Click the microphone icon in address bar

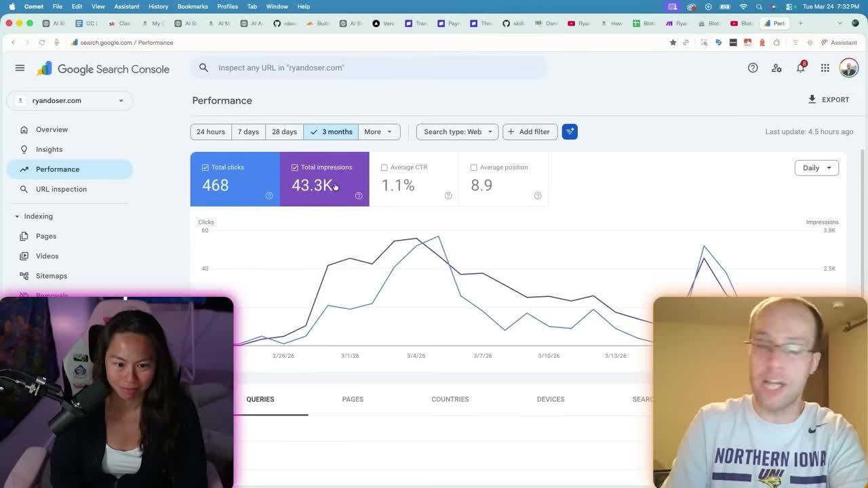(x=56, y=43)
